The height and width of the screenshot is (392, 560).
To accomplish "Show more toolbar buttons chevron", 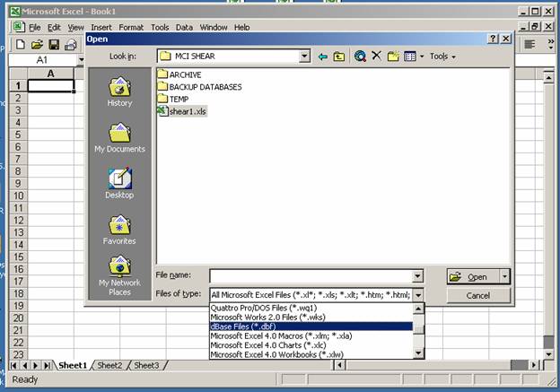I will (550, 44).
